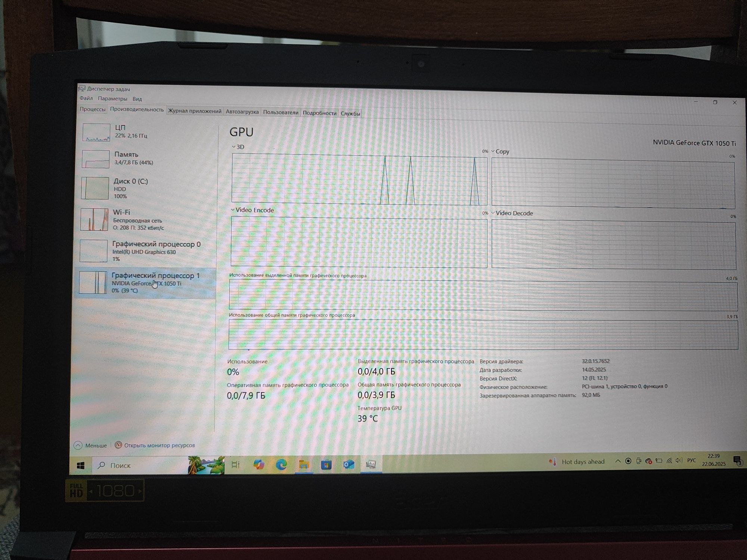Click the resource monitor icon
Viewport: 747px width, 560px height.
pyautogui.click(x=118, y=445)
